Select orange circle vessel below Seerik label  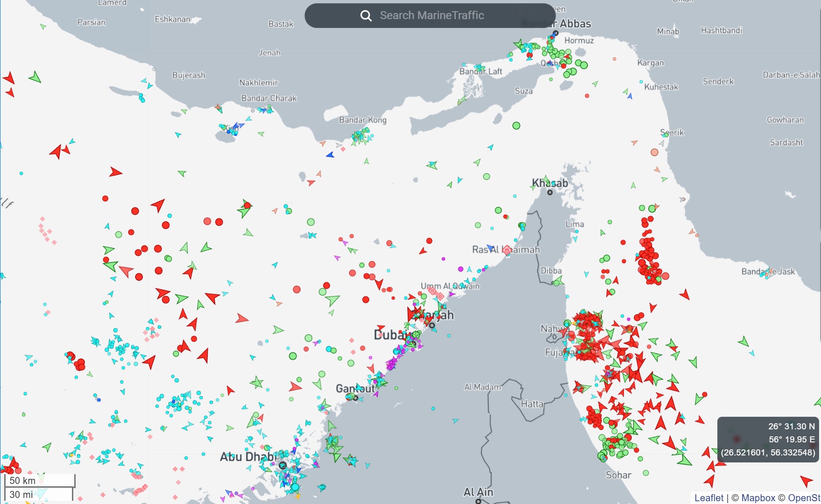(x=654, y=152)
